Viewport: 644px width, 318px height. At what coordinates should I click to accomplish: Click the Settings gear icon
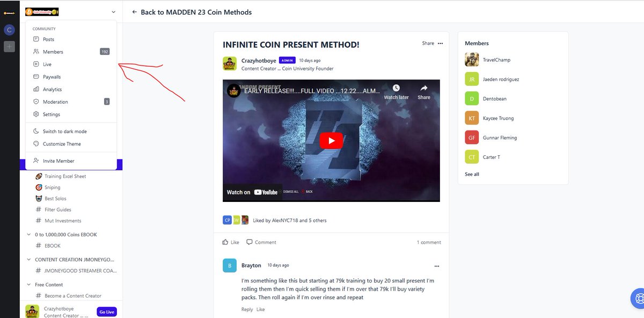click(x=36, y=114)
